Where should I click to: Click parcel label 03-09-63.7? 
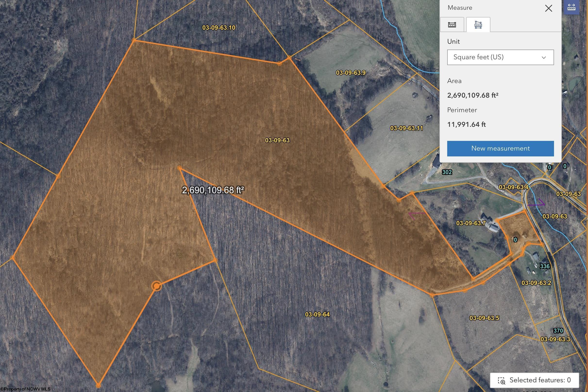(x=471, y=223)
